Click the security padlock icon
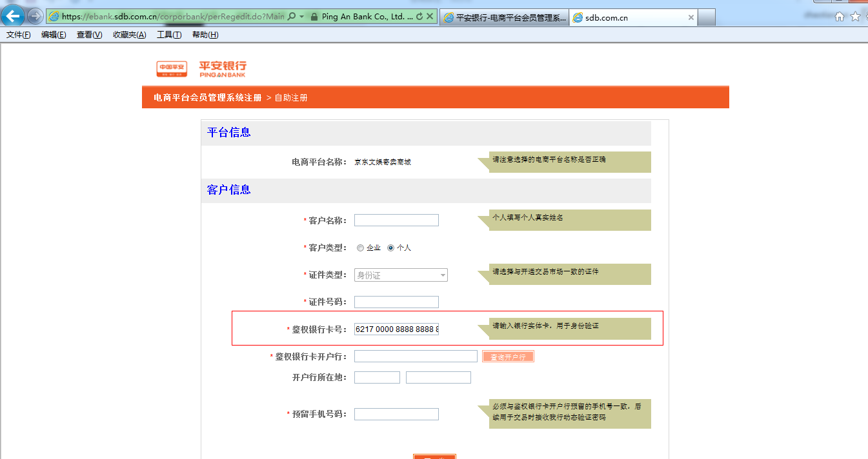The width and height of the screenshot is (868, 459). tap(314, 17)
